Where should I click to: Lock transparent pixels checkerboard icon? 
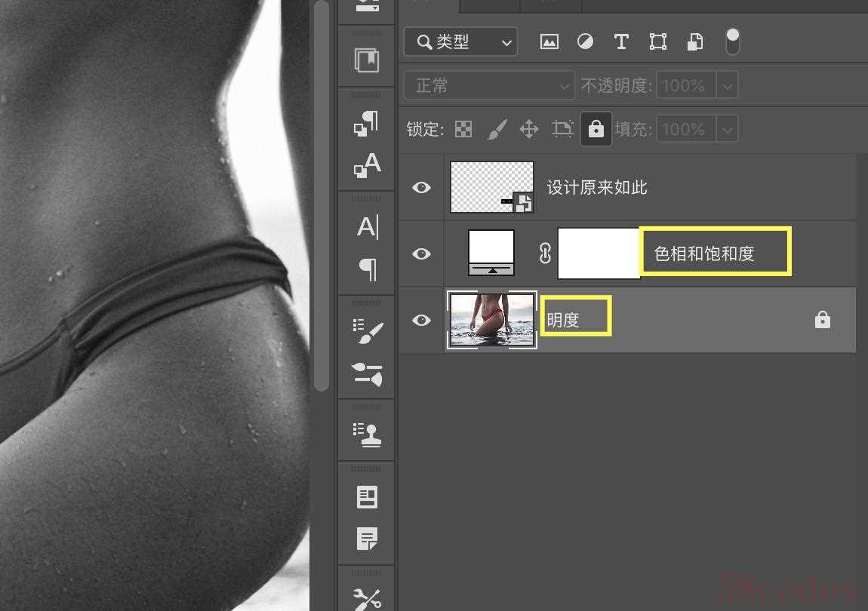463,129
